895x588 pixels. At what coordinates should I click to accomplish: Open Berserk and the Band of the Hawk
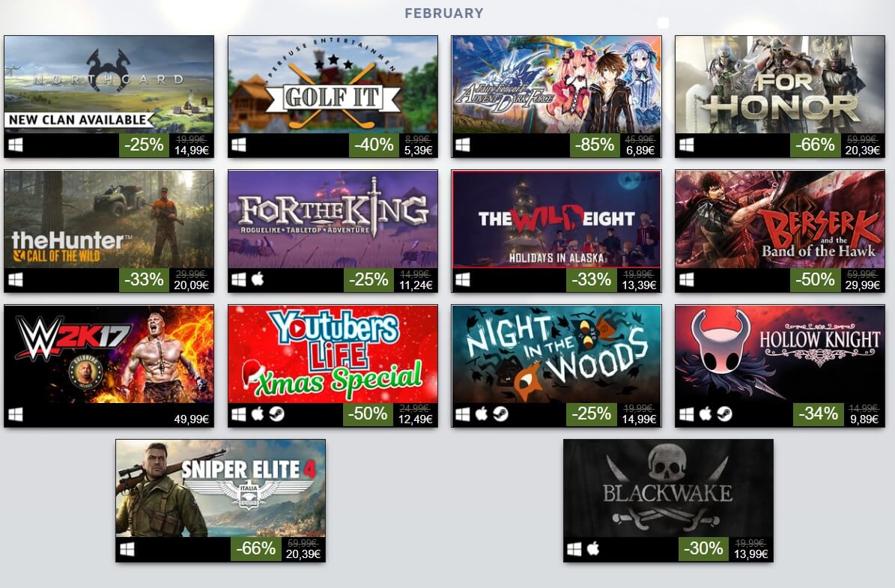[780, 219]
